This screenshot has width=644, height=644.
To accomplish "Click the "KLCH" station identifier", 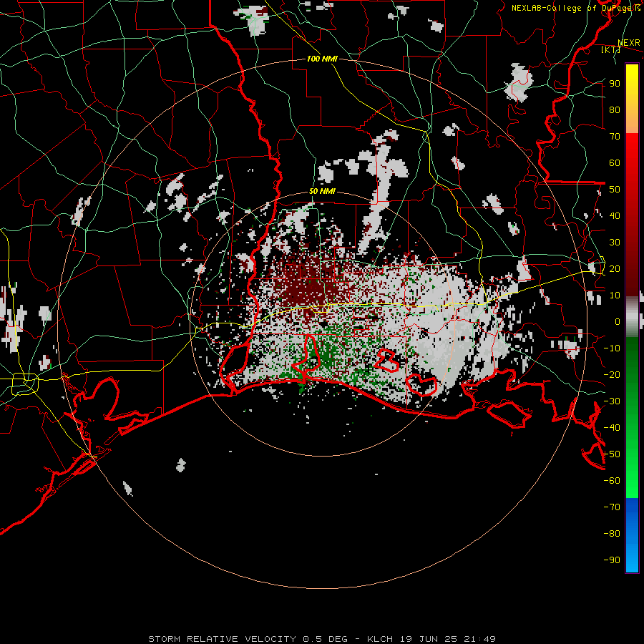I will click(x=380, y=639).
